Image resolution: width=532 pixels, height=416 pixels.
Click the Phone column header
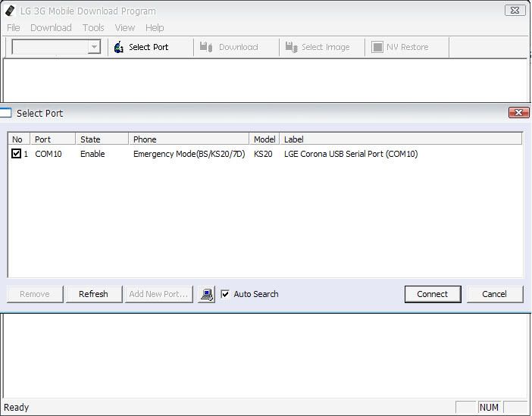[189, 139]
